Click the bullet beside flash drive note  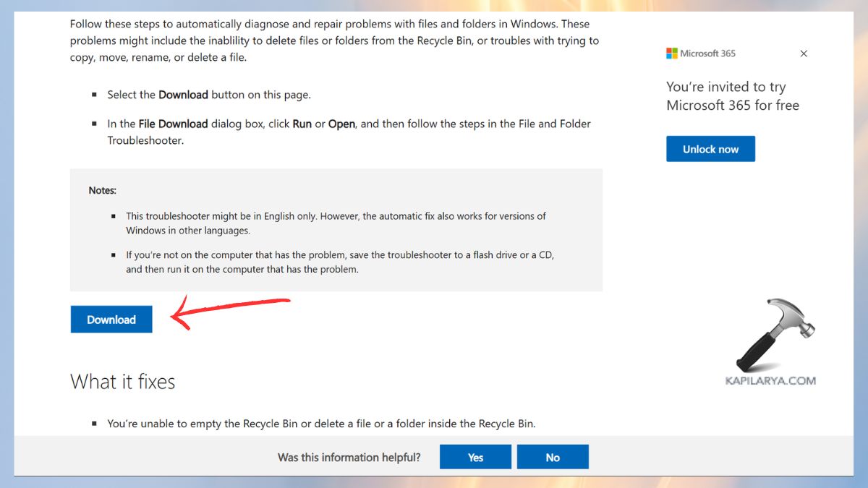(114, 254)
